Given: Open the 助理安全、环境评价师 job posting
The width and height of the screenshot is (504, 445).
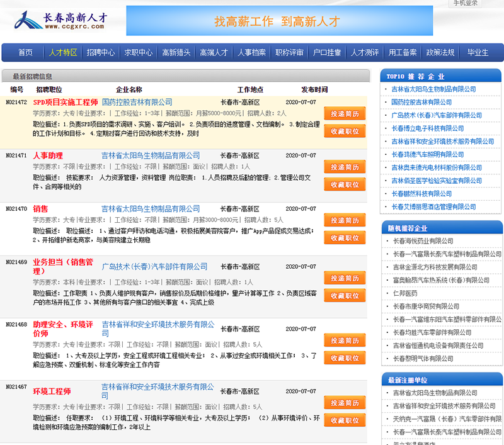Looking at the screenshot, I should pyautogui.click(x=63, y=329).
